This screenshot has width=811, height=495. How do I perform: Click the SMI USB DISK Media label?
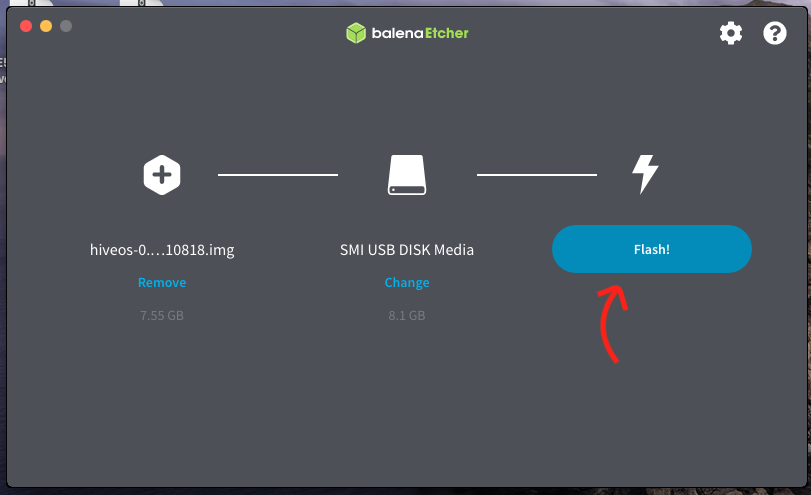pos(407,250)
